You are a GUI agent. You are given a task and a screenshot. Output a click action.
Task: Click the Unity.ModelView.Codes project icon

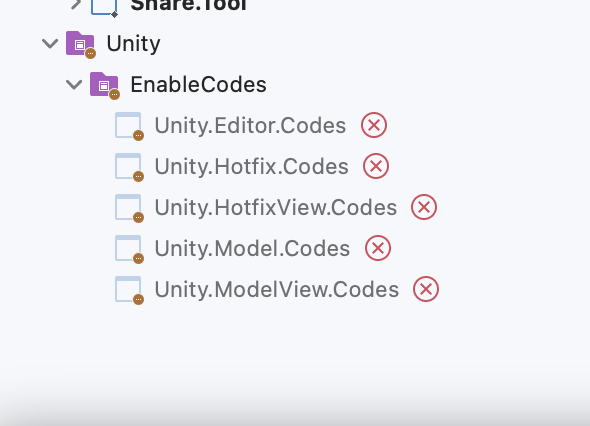tap(129, 290)
